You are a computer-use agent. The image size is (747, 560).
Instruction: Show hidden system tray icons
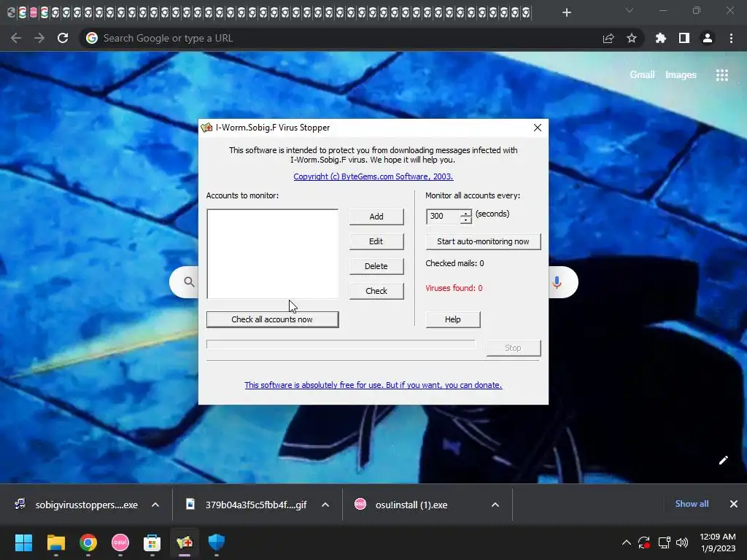(627, 542)
